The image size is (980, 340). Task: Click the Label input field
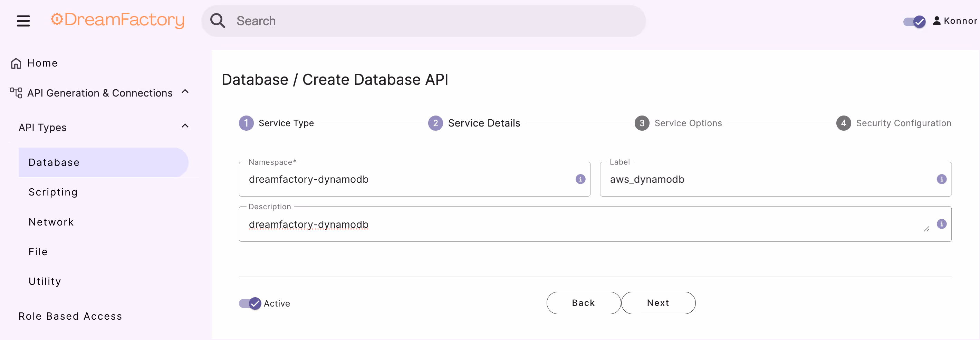[775, 179]
